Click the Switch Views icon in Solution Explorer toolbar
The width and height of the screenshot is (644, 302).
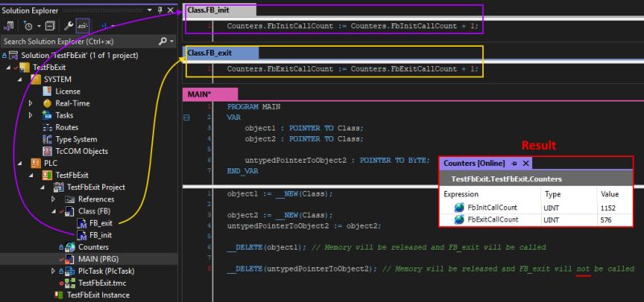click(8, 27)
